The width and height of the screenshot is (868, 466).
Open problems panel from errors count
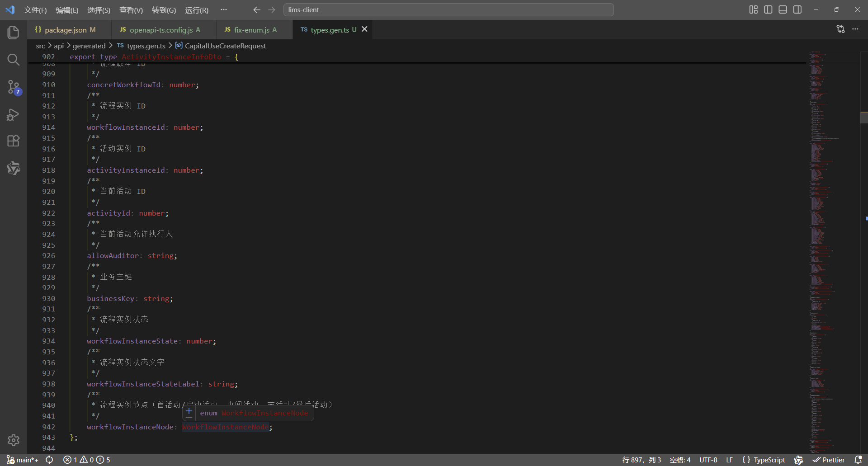86,460
